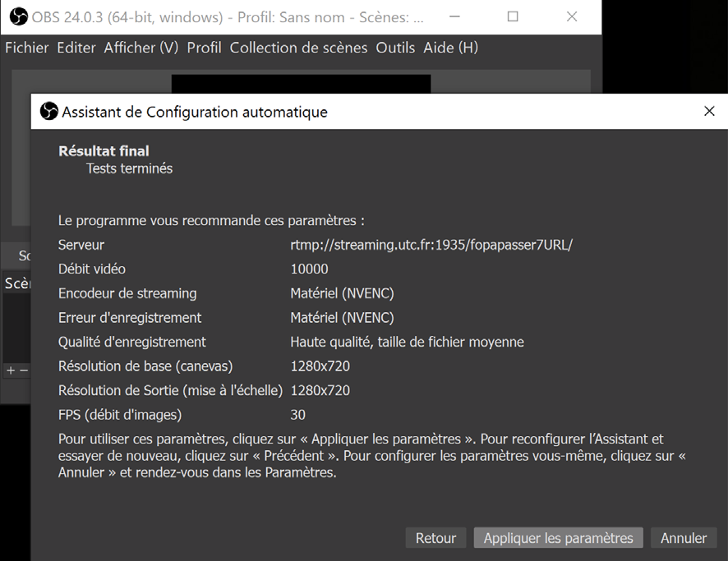Screen dimensions: 728x561
Task: Close the OBS main window
Action: (x=572, y=16)
